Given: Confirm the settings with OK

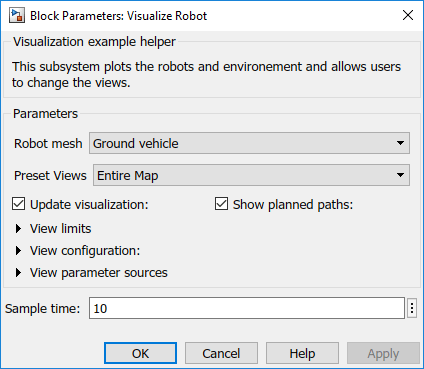Looking at the screenshot, I should point(140,353).
